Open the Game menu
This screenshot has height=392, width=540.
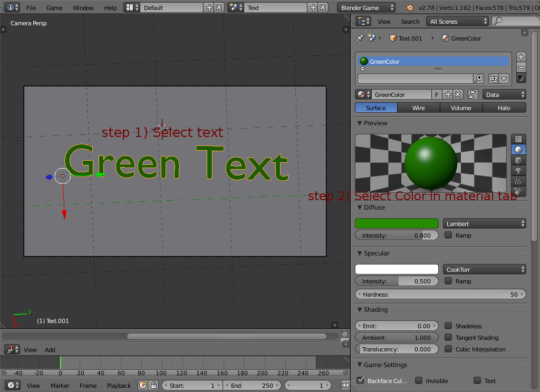(54, 7)
